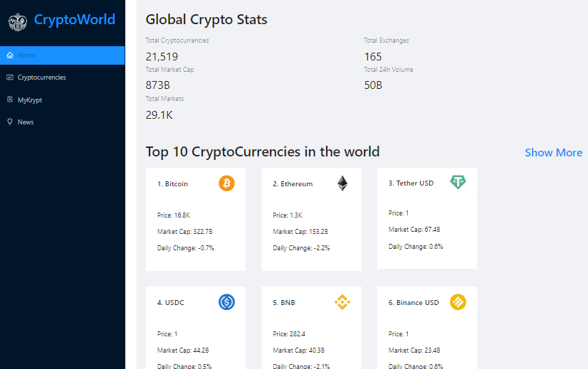
Task: Click the Total Exchanges value 165
Action: tap(373, 57)
